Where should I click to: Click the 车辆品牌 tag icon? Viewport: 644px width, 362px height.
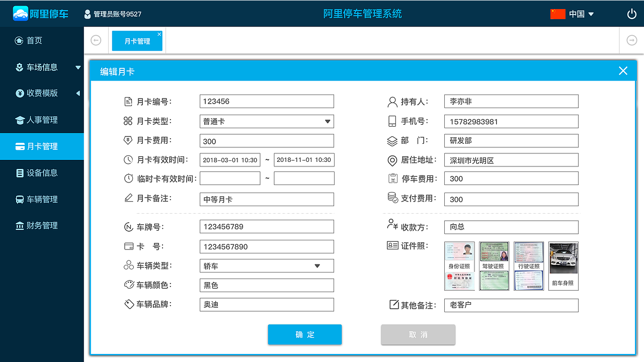pos(129,304)
